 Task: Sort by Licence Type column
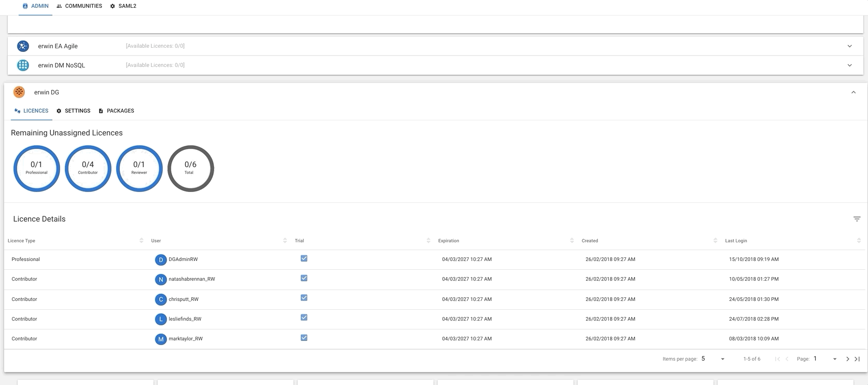tap(142, 240)
